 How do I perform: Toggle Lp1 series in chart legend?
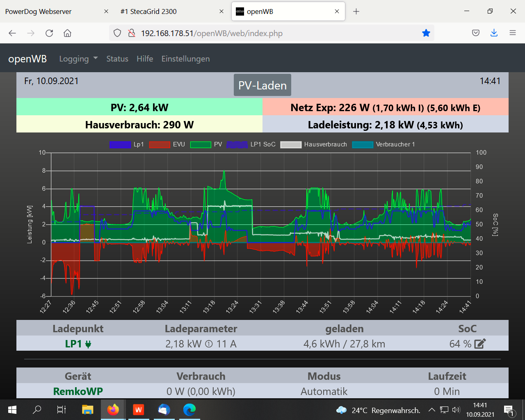[127, 144]
